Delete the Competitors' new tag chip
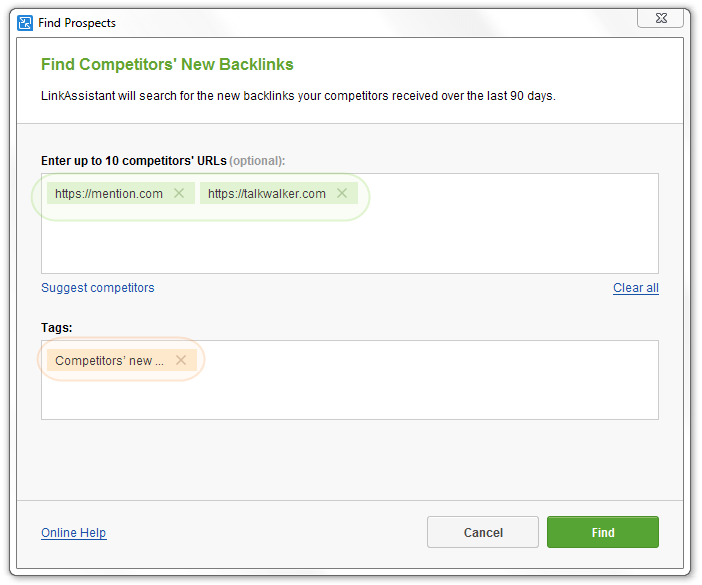Viewport: 702px width, 585px height. (181, 360)
